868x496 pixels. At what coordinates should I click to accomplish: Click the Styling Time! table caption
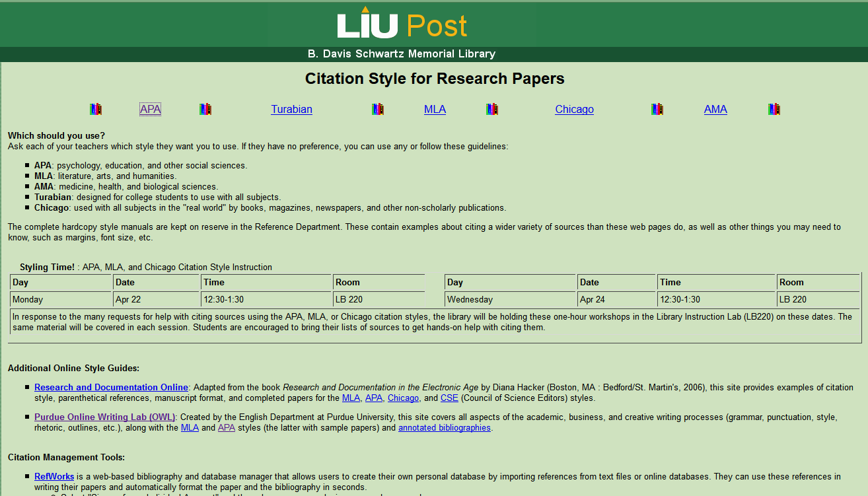[146, 267]
